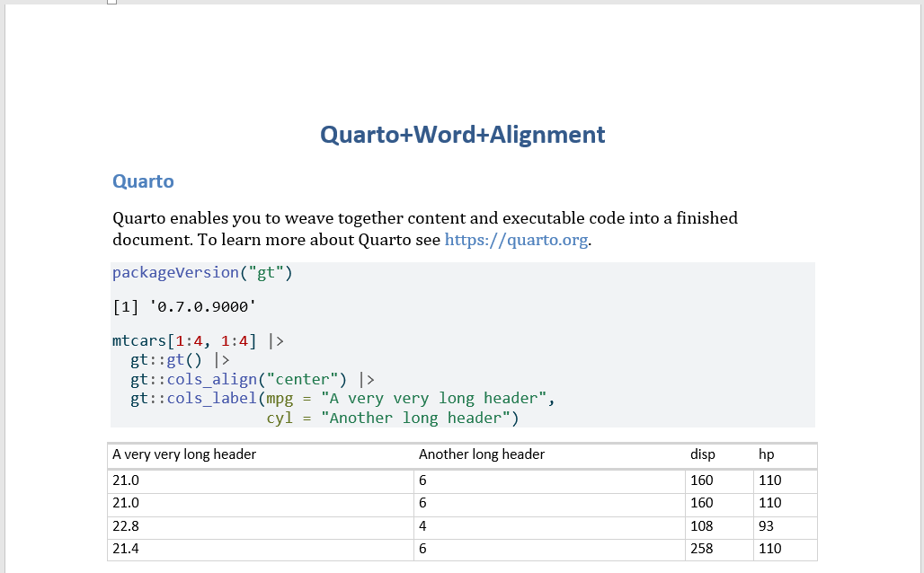
Task: Place cursor in Quarto+Word+Alignment title
Action: (x=463, y=135)
